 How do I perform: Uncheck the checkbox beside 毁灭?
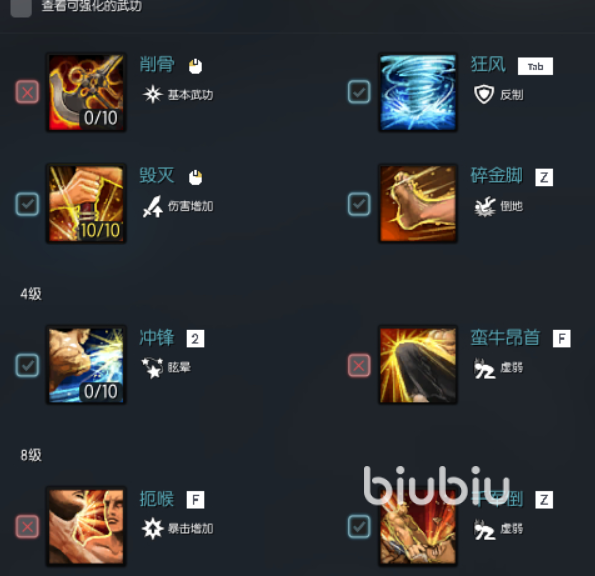pyautogui.click(x=27, y=204)
